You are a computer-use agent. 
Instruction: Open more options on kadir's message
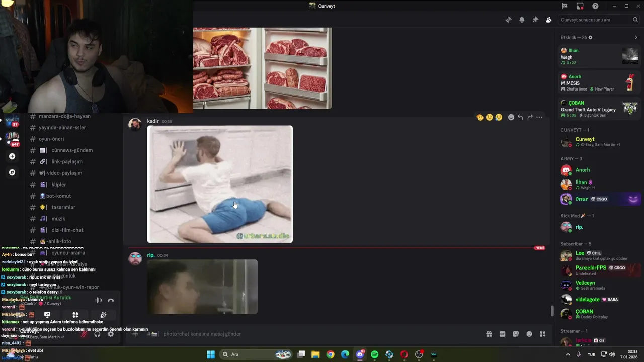[x=539, y=117]
